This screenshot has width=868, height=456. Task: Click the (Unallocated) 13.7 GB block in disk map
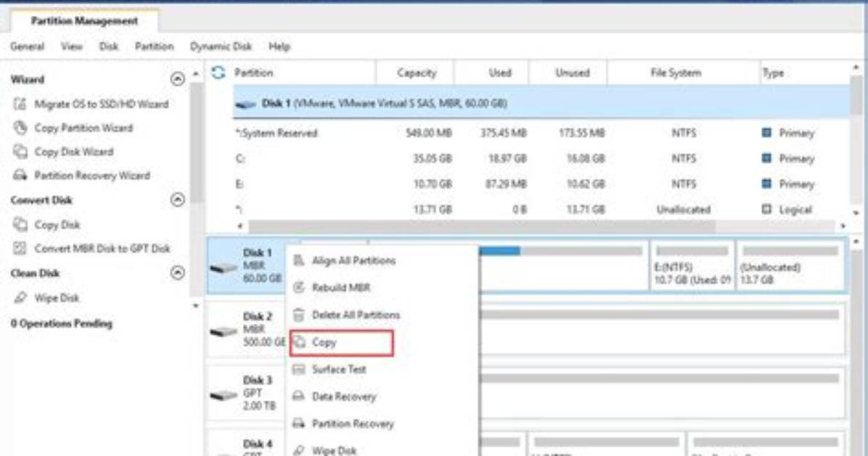tap(790, 266)
